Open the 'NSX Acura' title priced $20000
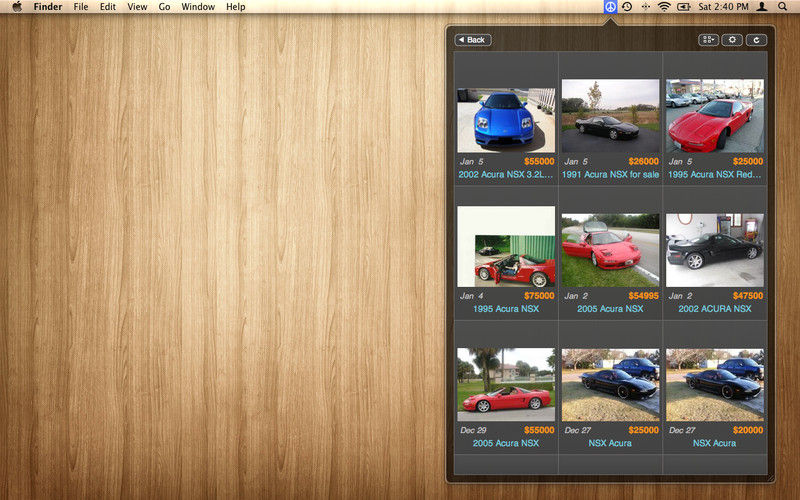The image size is (800, 500). pyautogui.click(x=715, y=443)
